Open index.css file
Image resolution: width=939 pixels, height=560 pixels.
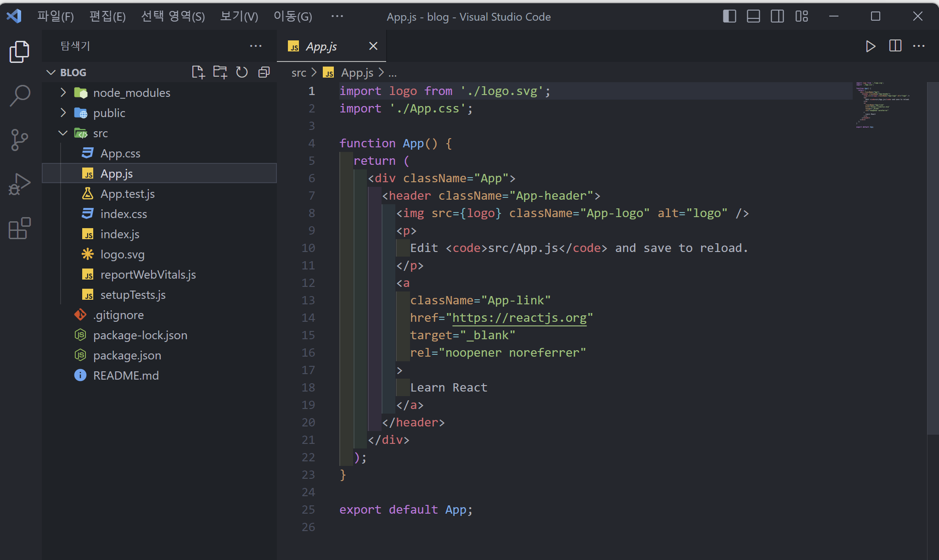[x=159, y=214]
